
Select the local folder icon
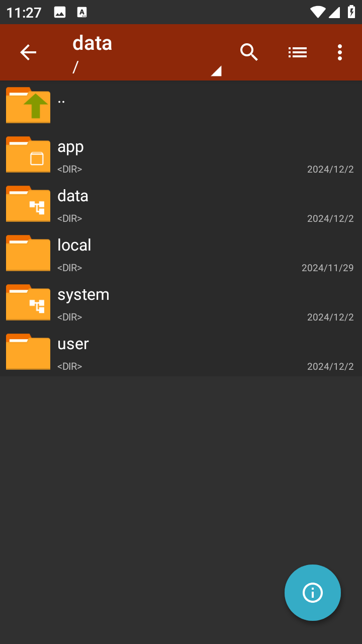[28, 253]
